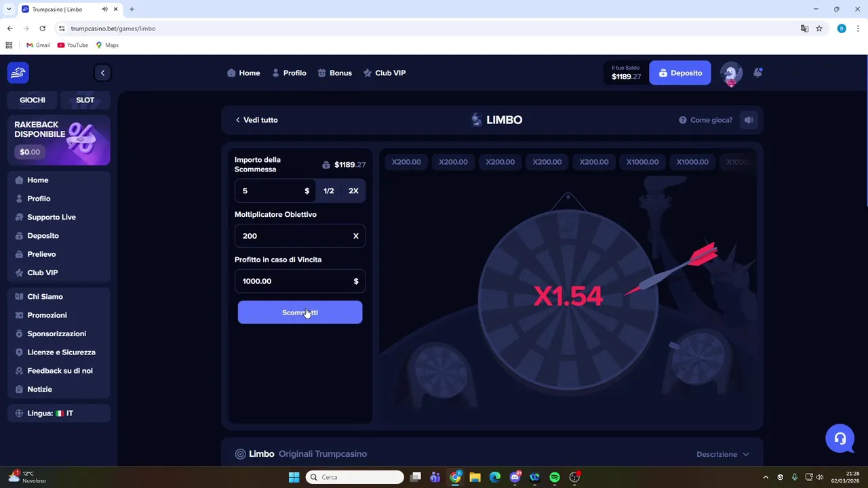Open the user avatar menu
Image resolution: width=868 pixels, height=488 pixels.
click(731, 73)
